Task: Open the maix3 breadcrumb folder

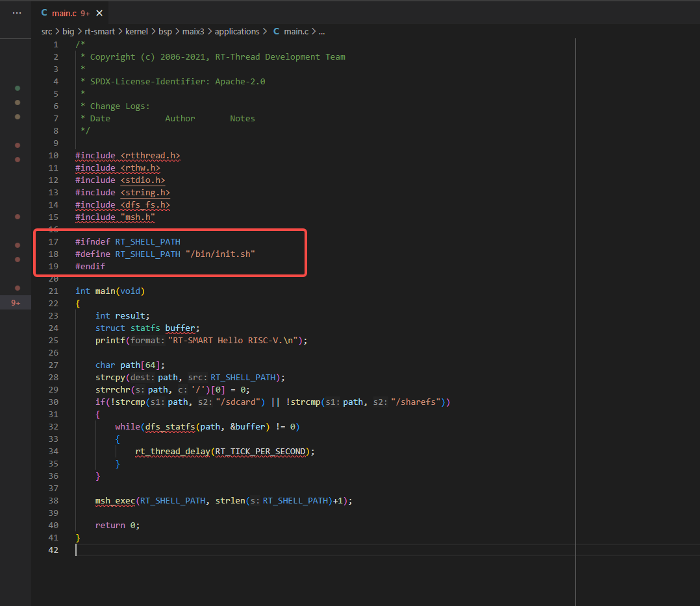Action: pos(194,32)
